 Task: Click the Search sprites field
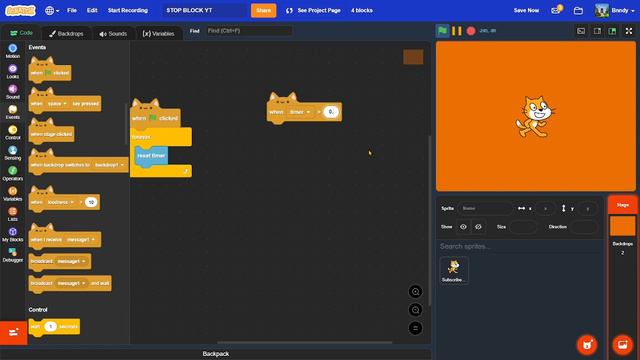pyautogui.click(x=520, y=247)
